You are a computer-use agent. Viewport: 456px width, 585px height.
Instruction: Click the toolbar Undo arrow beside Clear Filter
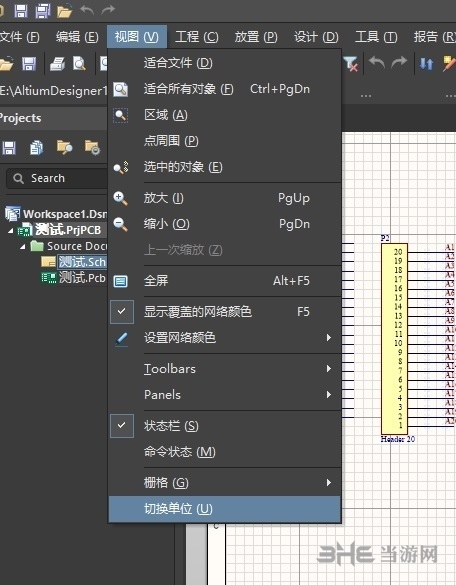pyautogui.click(x=377, y=63)
